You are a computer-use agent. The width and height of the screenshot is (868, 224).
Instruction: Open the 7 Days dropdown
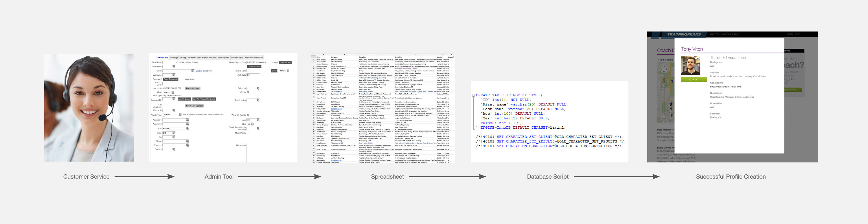click(284, 71)
